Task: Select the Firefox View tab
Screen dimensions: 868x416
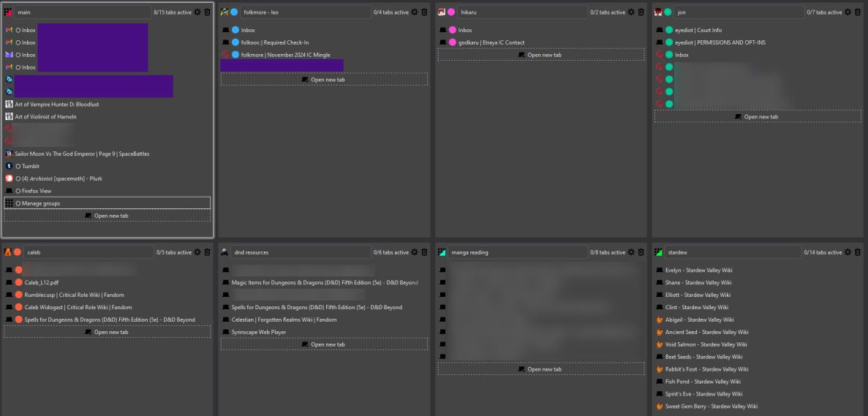Action: coord(37,191)
